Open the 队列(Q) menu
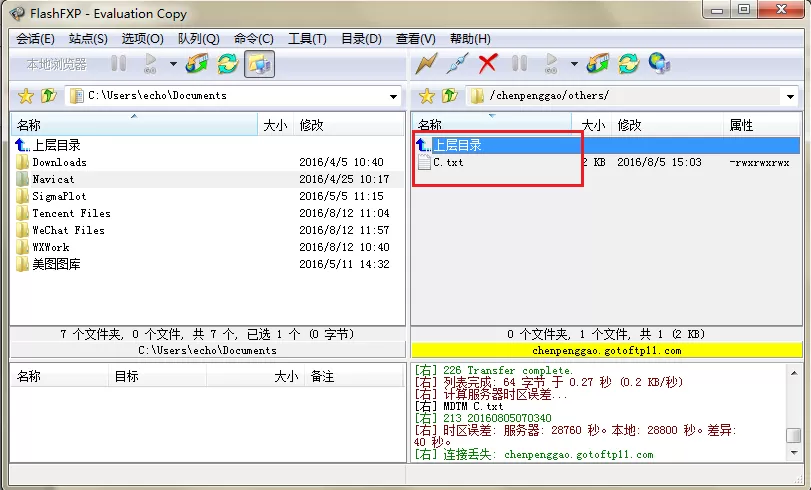The width and height of the screenshot is (811, 490). (x=199, y=39)
